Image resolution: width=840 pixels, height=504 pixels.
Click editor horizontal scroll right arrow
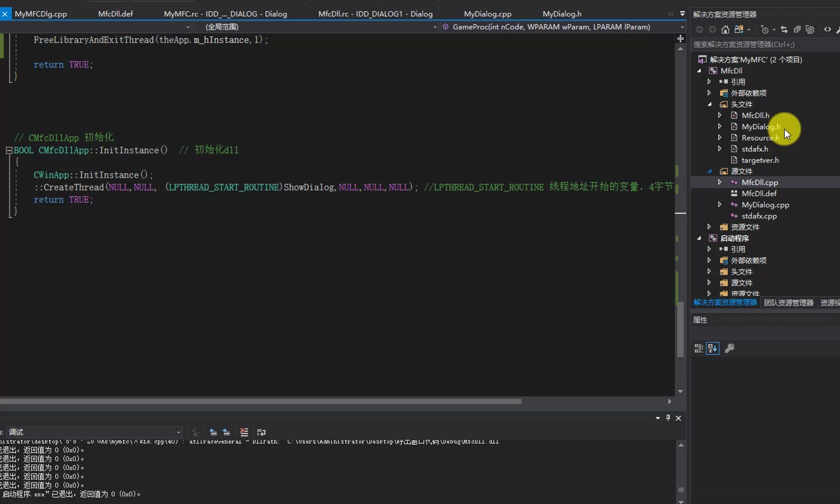[x=669, y=401]
